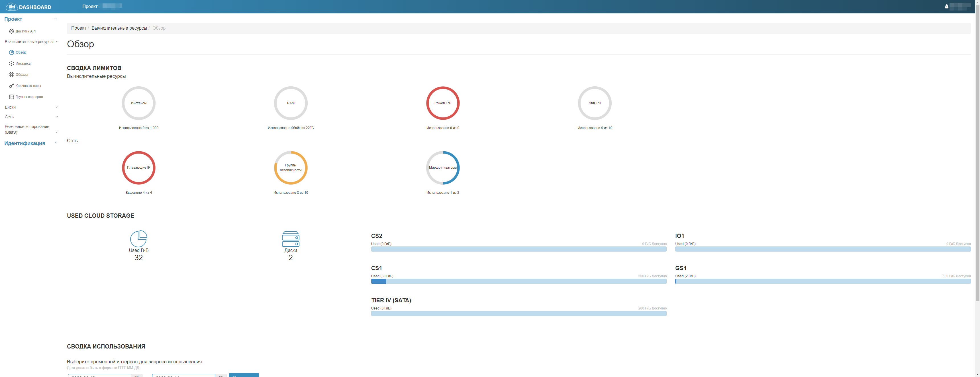The height and width of the screenshot is (377, 980).
Task: Click the Обзор pie chart icon
Action: click(11, 52)
